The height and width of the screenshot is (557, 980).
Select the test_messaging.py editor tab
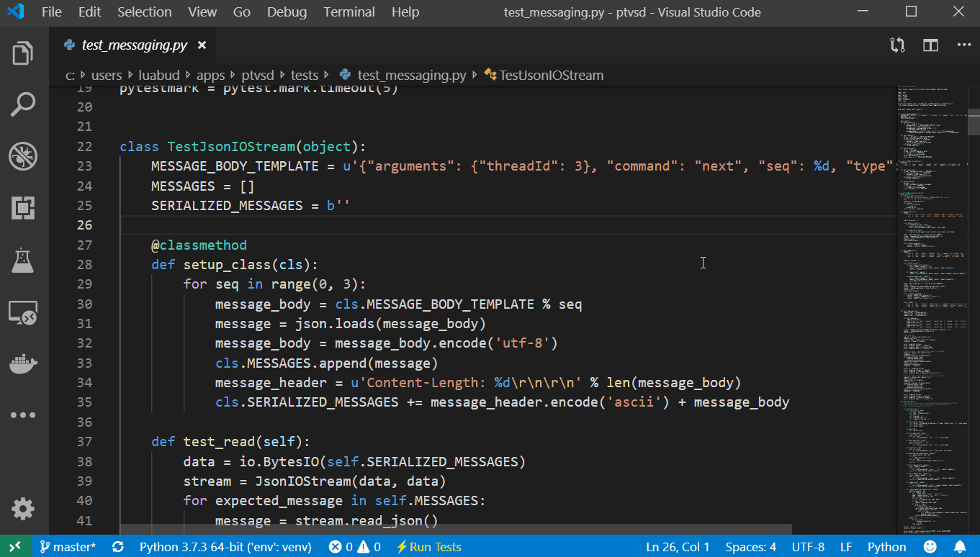tap(134, 45)
